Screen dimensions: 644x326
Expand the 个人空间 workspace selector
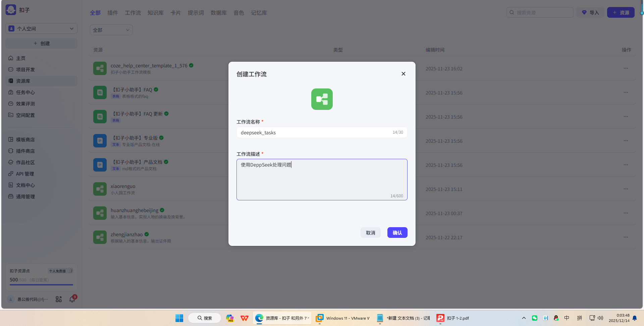(x=41, y=28)
